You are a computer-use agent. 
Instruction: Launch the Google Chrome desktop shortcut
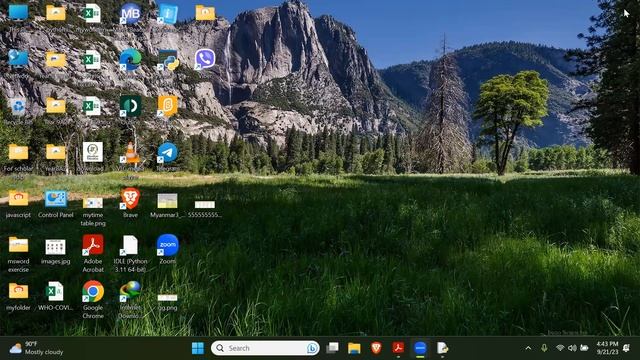tap(93, 291)
